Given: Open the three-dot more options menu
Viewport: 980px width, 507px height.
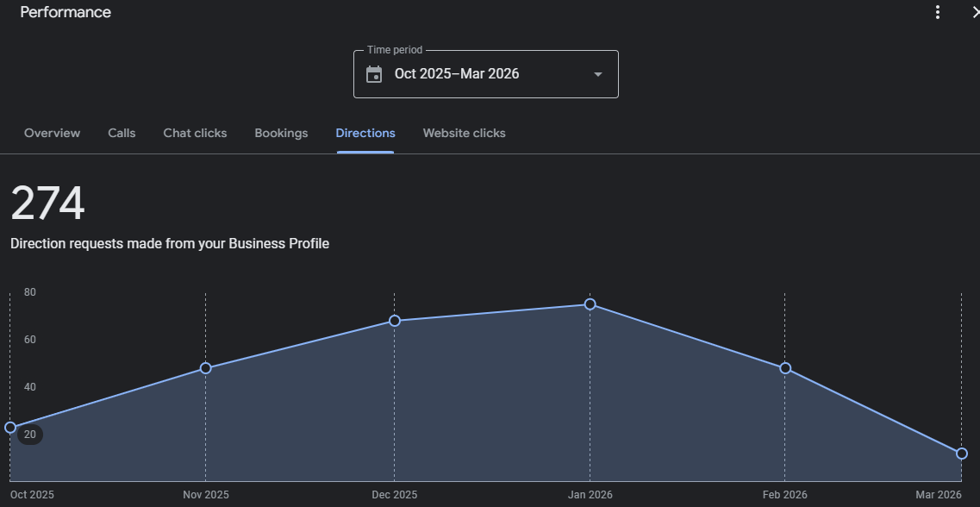Looking at the screenshot, I should click(x=938, y=12).
